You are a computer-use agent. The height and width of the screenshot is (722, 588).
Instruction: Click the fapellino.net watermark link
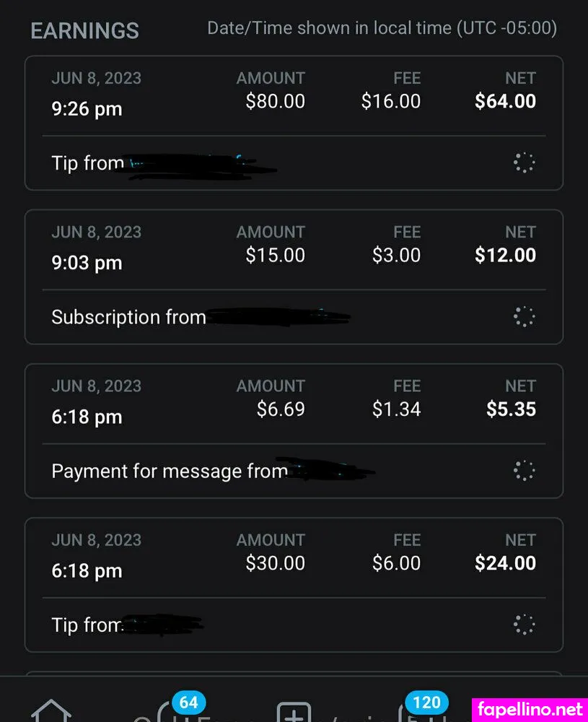point(529,708)
